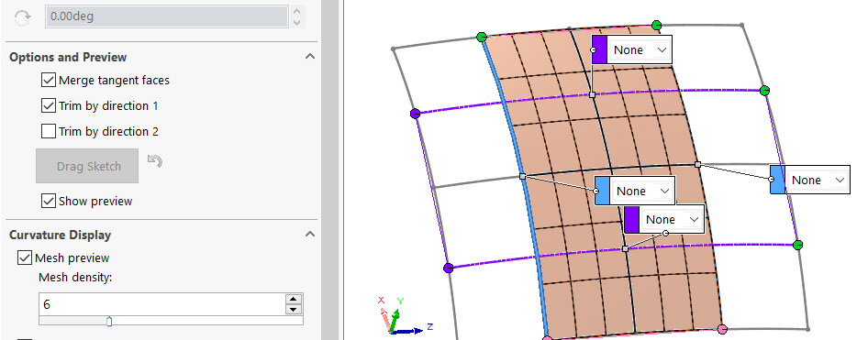Open the top None tangency dropdown
The height and width of the screenshot is (340, 868).
(x=640, y=49)
